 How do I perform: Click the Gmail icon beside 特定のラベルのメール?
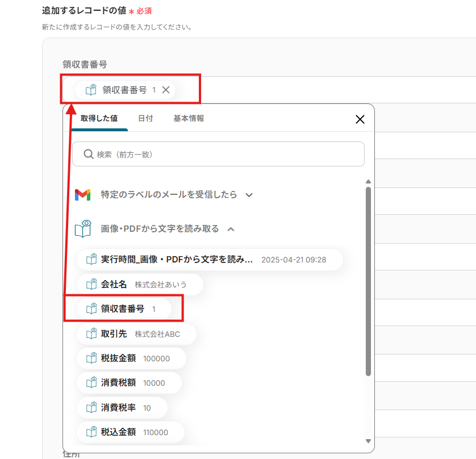point(82,195)
